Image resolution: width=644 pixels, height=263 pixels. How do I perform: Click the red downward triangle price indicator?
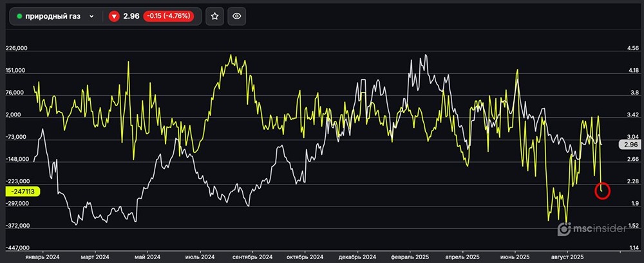tap(114, 16)
